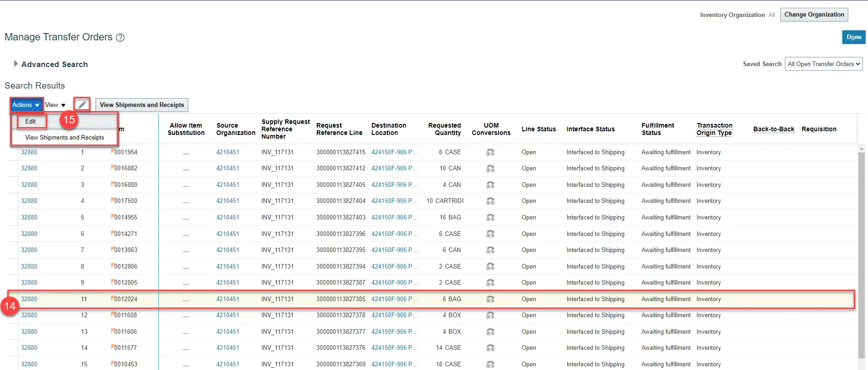Expand the Advanced Search section
868x370 pixels.
(x=16, y=64)
